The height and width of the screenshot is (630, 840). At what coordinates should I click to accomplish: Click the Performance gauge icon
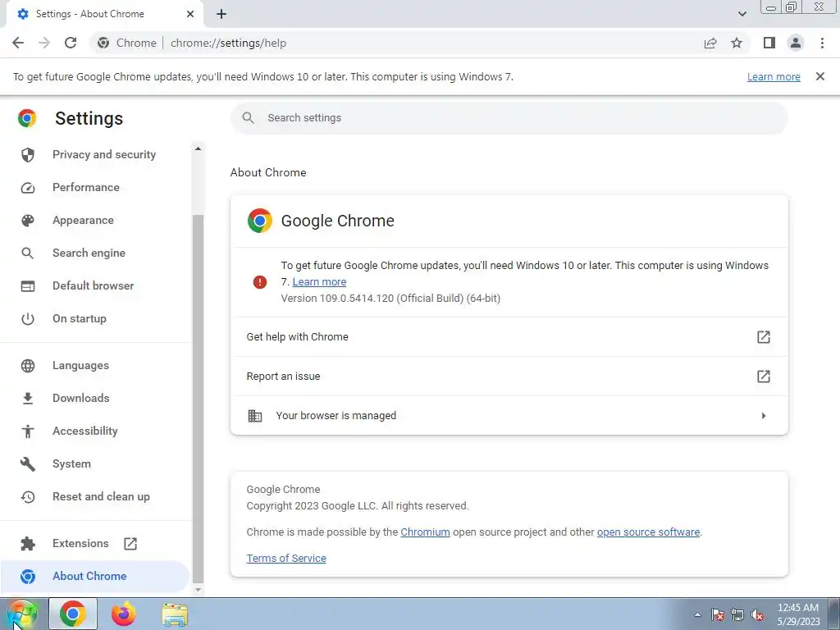pyautogui.click(x=28, y=188)
